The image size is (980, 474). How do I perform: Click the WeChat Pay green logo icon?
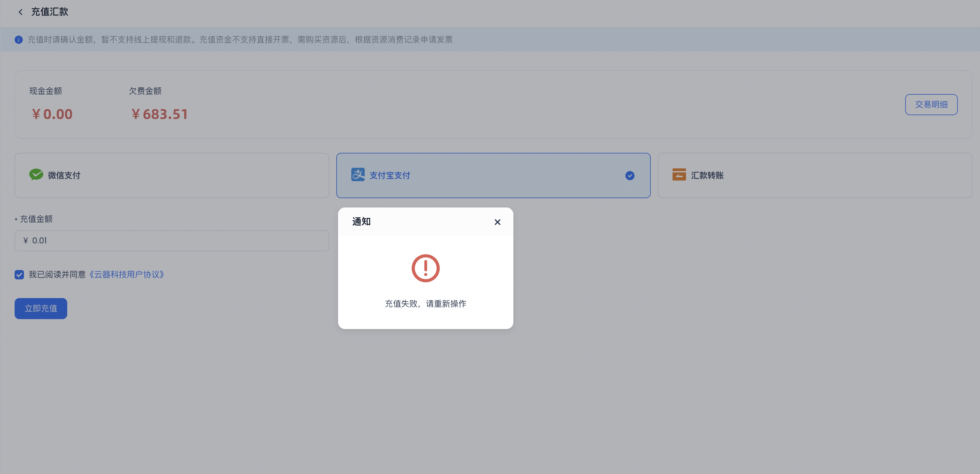click(x=36, y=175)
